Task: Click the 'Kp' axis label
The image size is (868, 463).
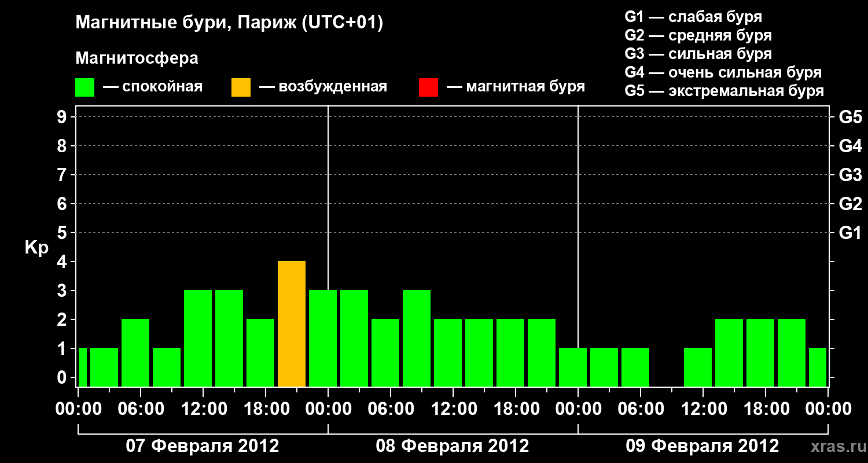Action: (36, 248)
